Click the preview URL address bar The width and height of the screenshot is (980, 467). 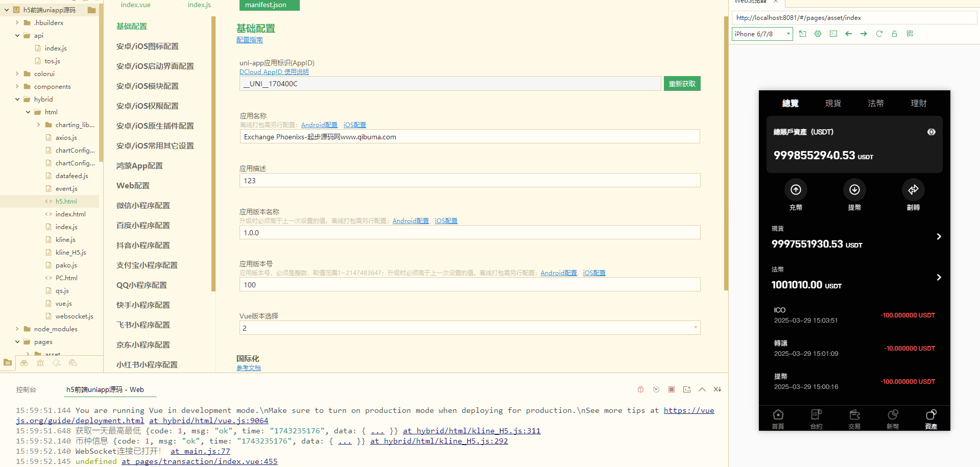[854, 18]
